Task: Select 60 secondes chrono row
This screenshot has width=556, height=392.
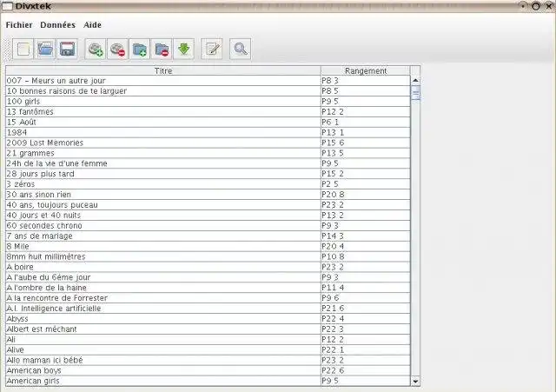Action: tap(208, 225)
